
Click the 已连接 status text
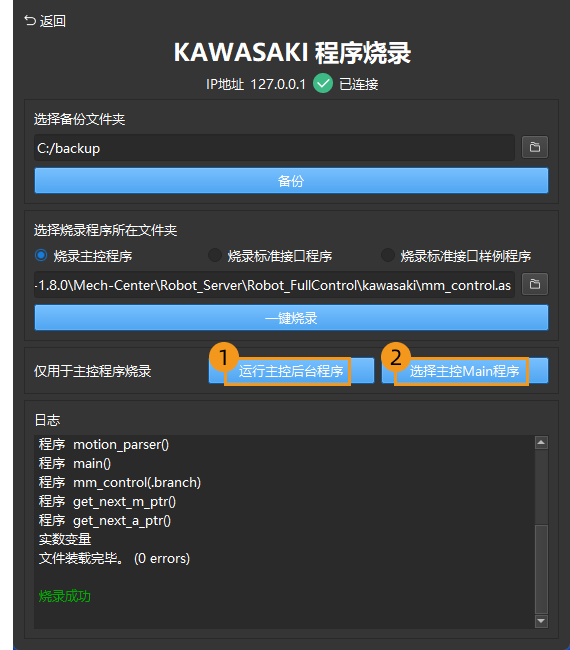[359, 84]
